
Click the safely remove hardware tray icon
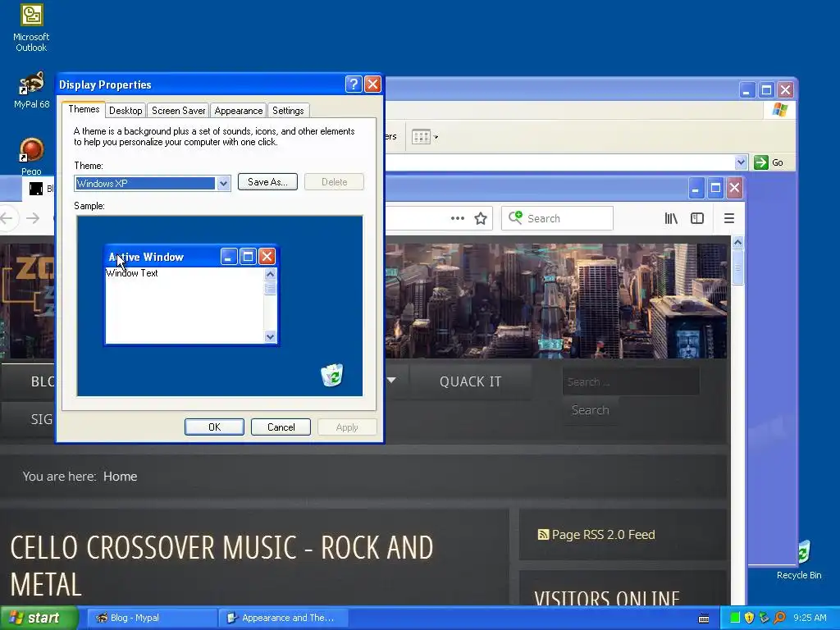tap(764, 618)
